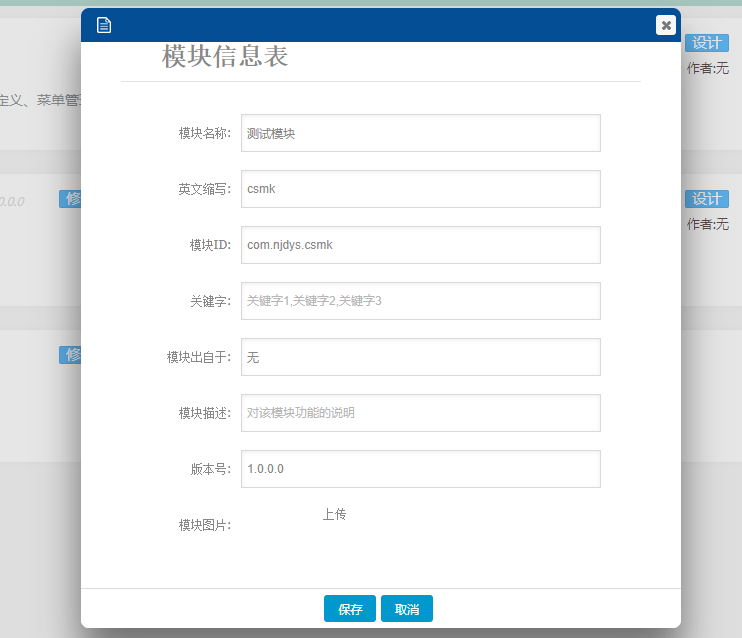
Task: Select the 模块ID field containing com.njdys.csmk
Action: (420, 245)
